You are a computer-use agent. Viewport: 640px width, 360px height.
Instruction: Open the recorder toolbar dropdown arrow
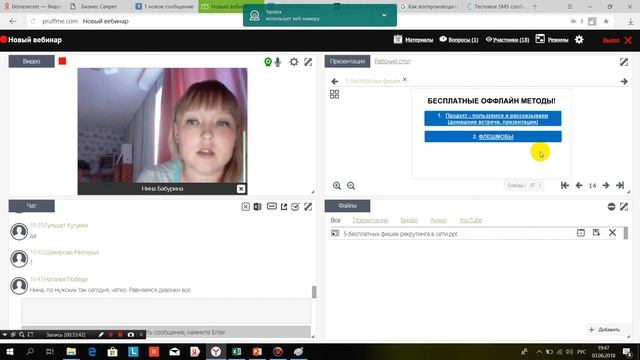coord(4,335)
